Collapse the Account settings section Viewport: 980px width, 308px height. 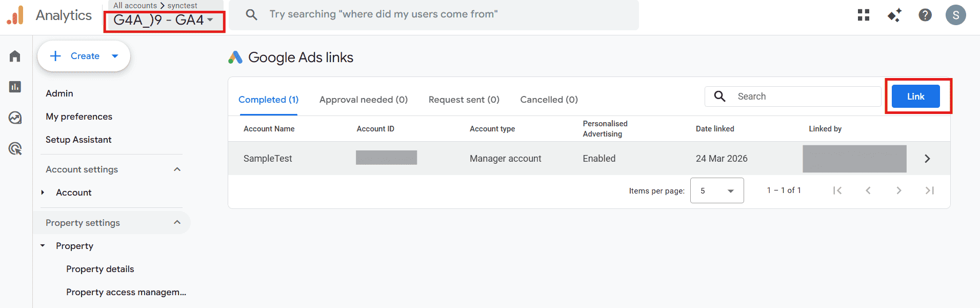(177, 169)
